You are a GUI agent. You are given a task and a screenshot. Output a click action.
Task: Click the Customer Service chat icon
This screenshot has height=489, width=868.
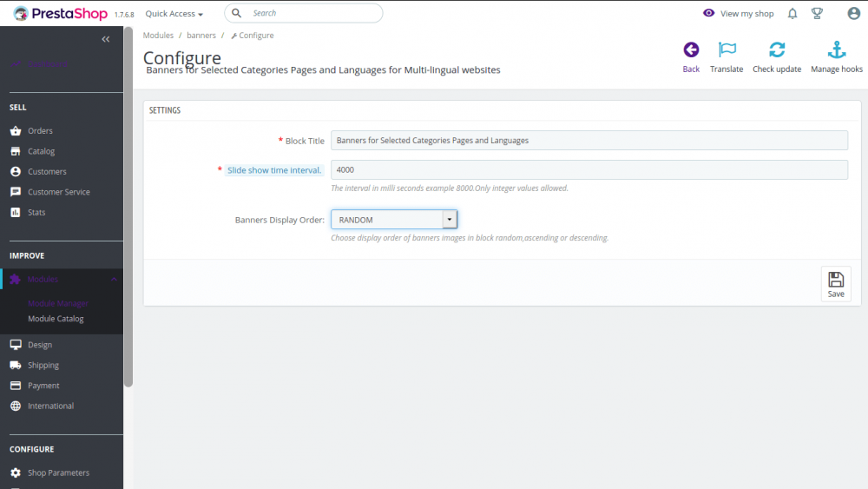16,192
